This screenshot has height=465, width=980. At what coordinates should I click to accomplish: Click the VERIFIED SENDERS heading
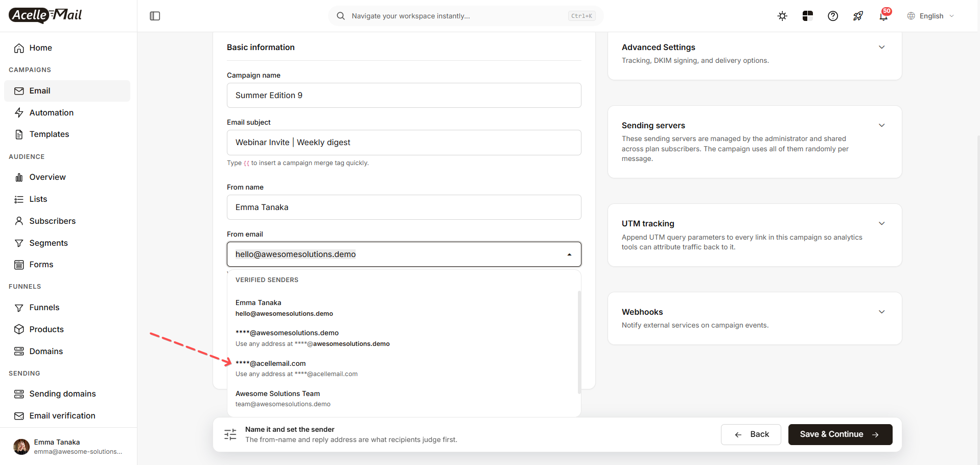[x=267, y=280]
